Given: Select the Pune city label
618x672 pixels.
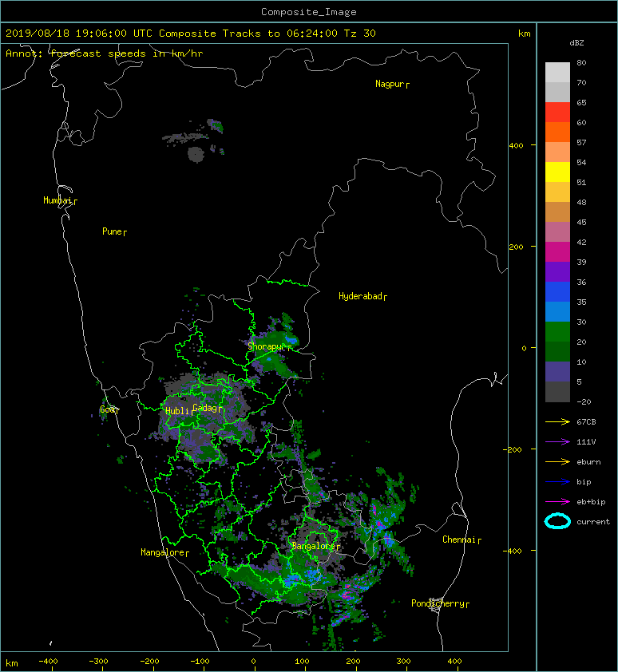Looking at the screenshot, I should pos(114,232).
